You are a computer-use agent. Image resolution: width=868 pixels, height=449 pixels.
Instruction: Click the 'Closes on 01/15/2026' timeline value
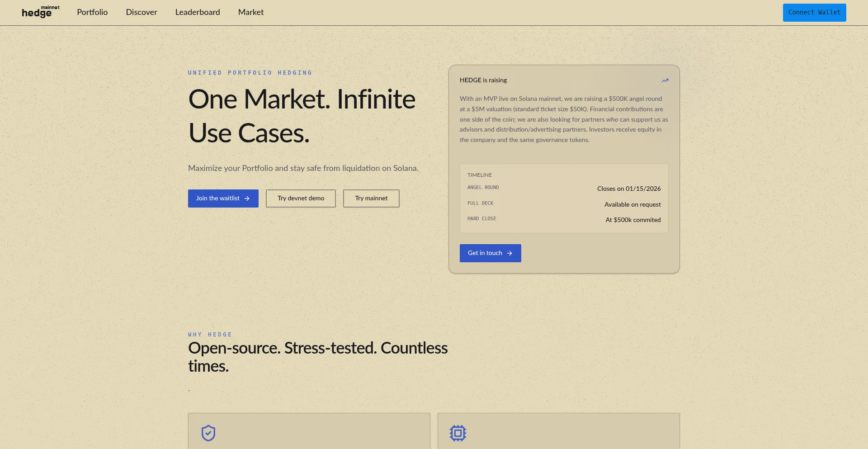[628, 189]
